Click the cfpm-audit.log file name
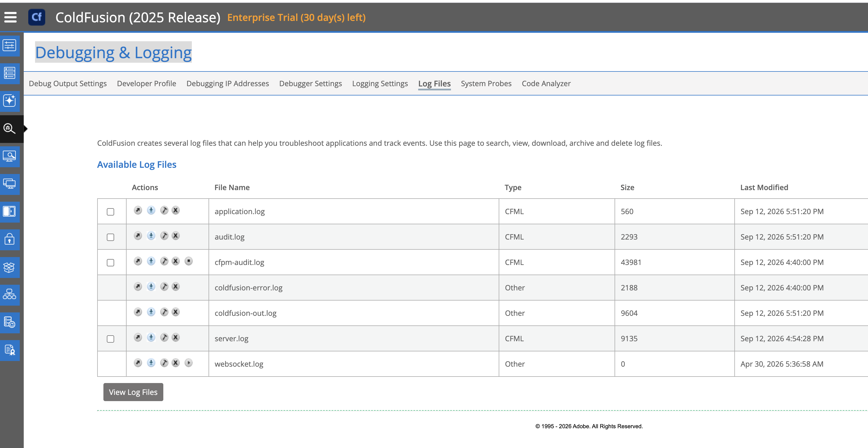 [240, 262]
